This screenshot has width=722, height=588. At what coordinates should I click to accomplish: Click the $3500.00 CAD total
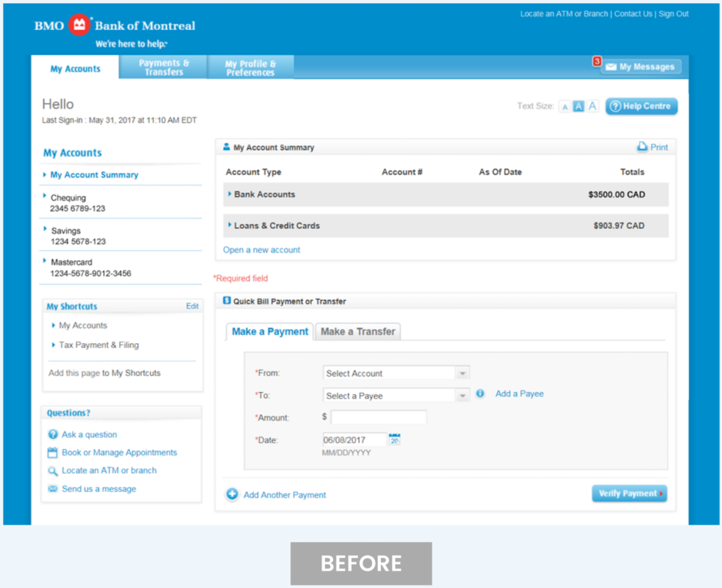tap(617, 195)
